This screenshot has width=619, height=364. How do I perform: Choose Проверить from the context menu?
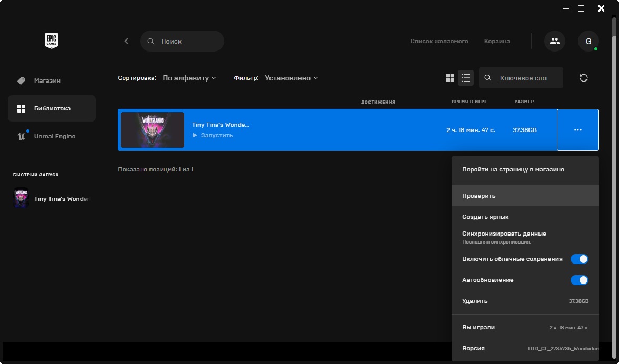point(525,196)
